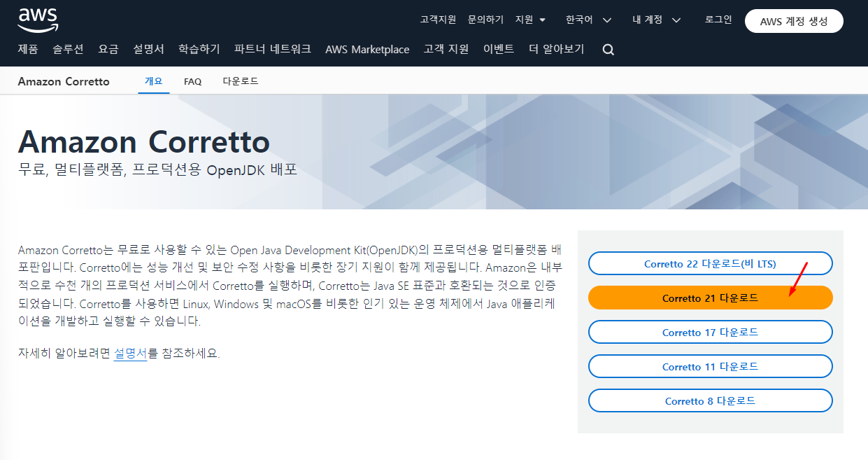Open the 제품 menu
This screenshot has width=868, height=460.
28,49
